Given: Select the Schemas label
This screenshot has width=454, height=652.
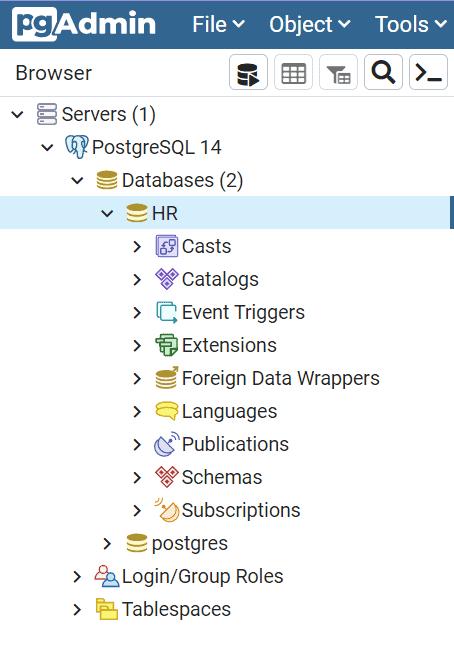Looking at the screenshot, I should pyautogui.click(x=222, y=477).
